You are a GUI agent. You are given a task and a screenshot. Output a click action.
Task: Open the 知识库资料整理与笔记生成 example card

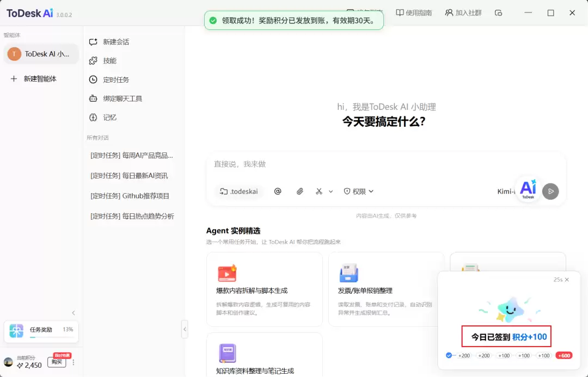[265, 355]
